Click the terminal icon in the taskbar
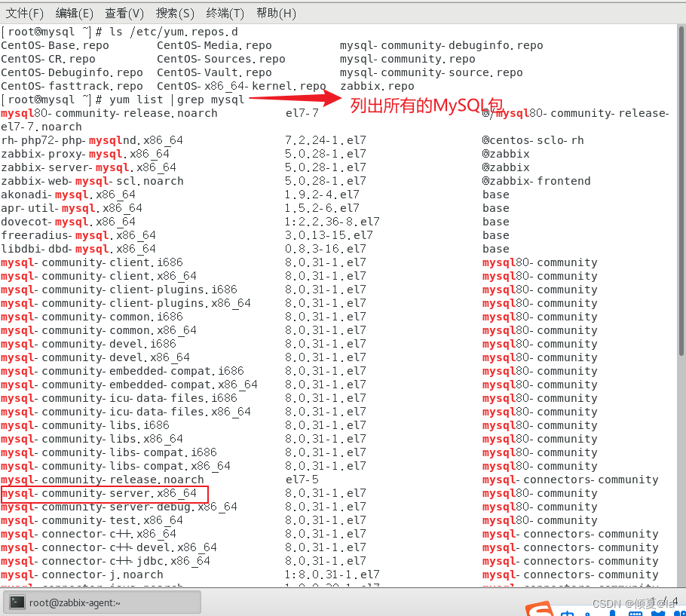Screen dimensions: 686x616 point(17,602)
